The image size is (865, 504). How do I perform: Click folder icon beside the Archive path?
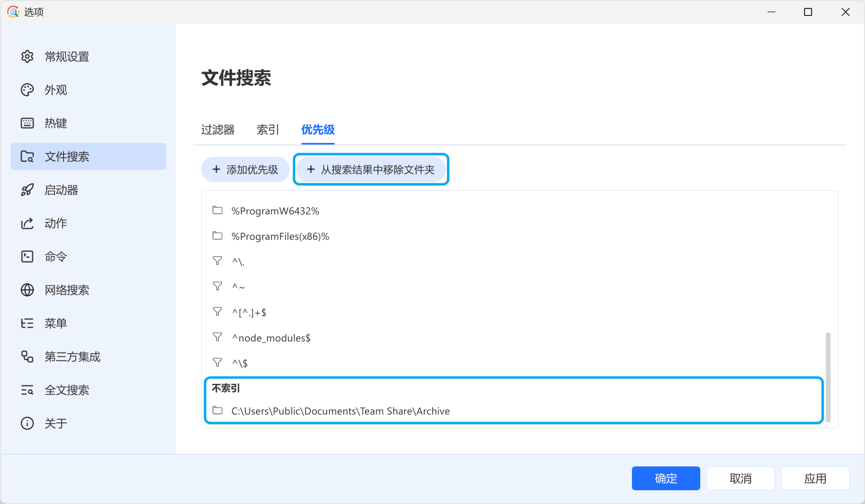click(217, 410)
